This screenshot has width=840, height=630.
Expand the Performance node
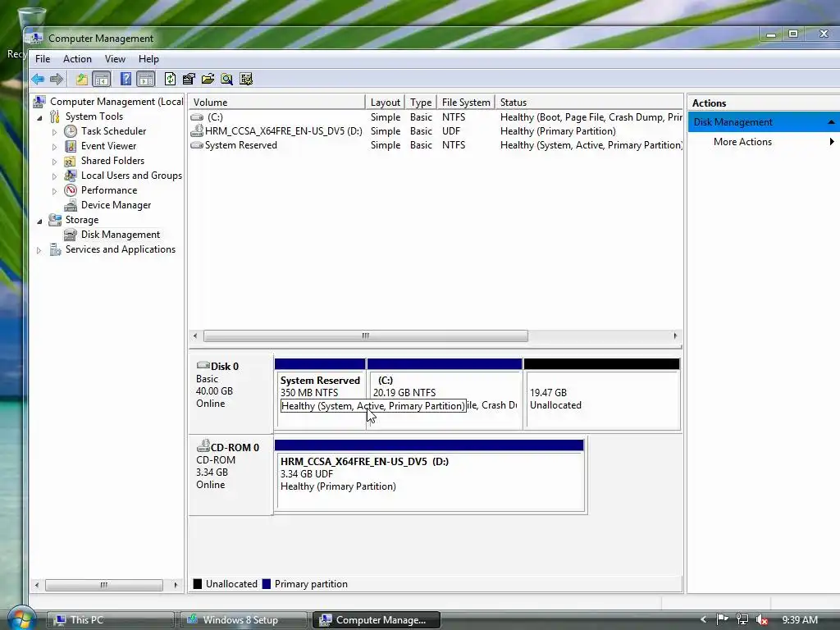[54, 190]
